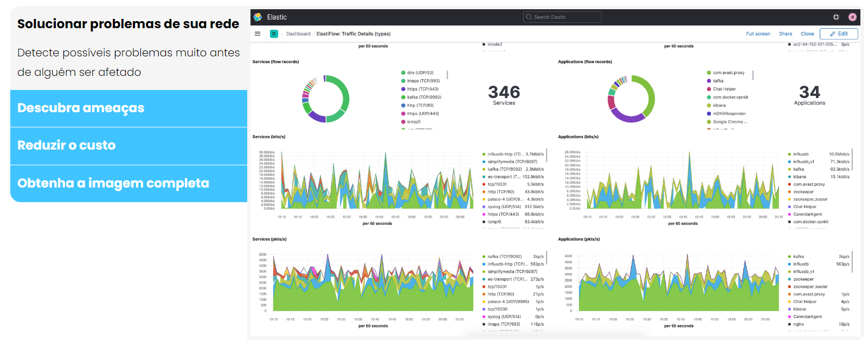Screen dimensions: 868x343
Task: Click the Applications donut legend scrollbar
Action: point(753,75)
